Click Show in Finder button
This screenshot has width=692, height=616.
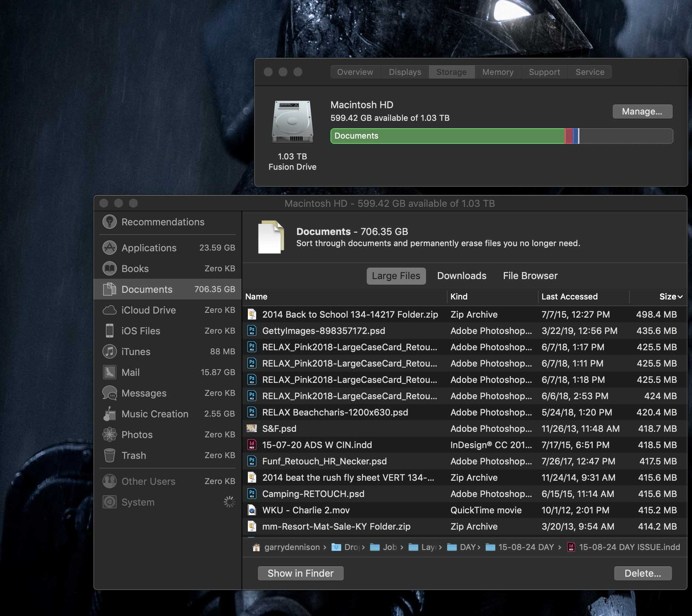tap(300, 573)
